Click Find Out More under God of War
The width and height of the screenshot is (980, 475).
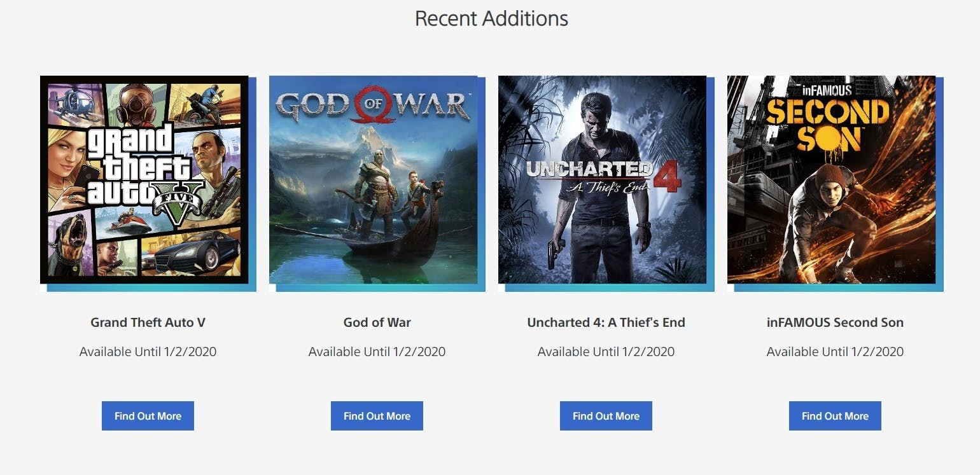click(377, 416)
